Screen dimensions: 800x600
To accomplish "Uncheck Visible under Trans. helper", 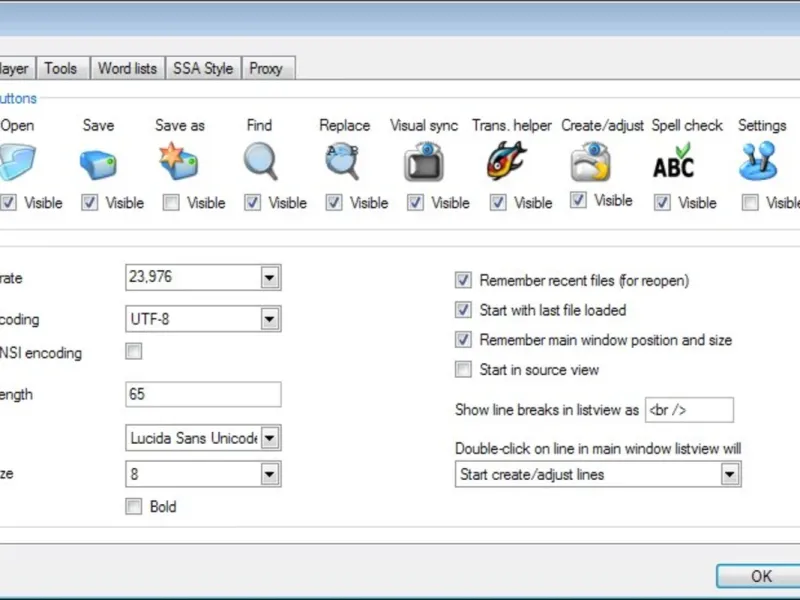I will (498, 203).
